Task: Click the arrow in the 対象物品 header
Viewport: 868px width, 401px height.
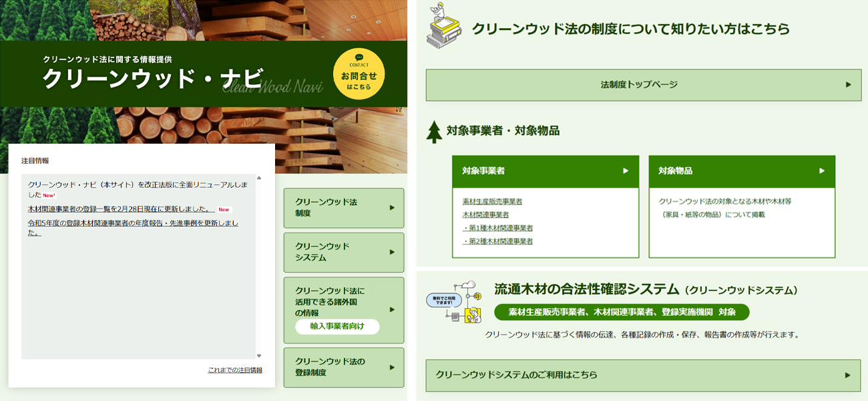Action: 822,171
